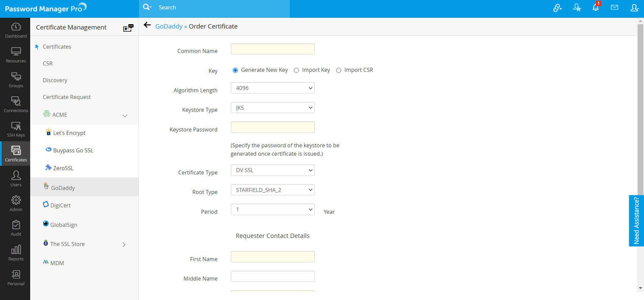Click the Certificate Management panel toggle icon
The image size is (644, 300).
128,28
